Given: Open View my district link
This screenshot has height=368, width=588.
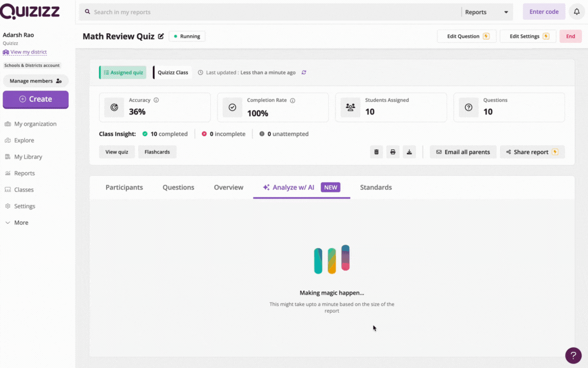Looking at the screenshot, I should [25, 52].
